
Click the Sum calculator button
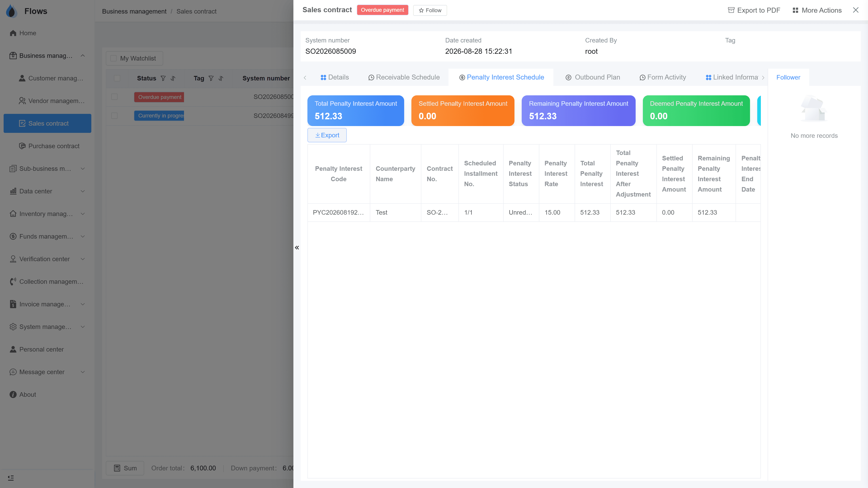125,468
